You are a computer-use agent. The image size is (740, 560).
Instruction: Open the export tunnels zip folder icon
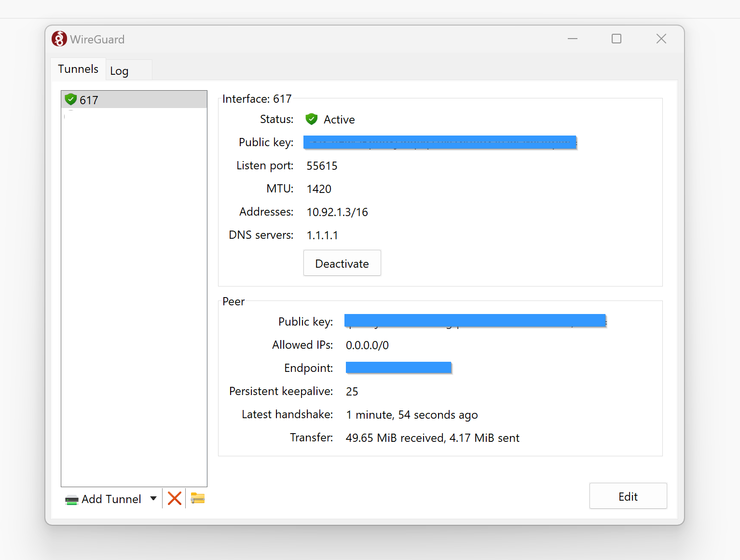click(x=197, y=498)
